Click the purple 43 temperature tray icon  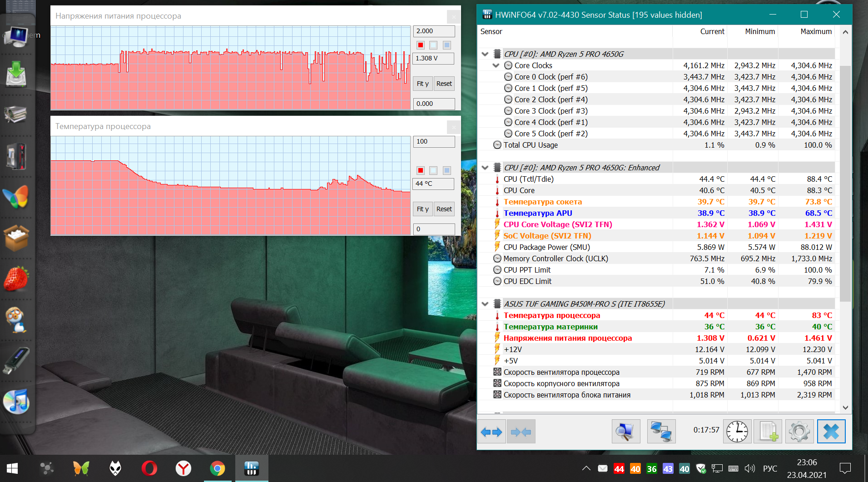(668, 469)
